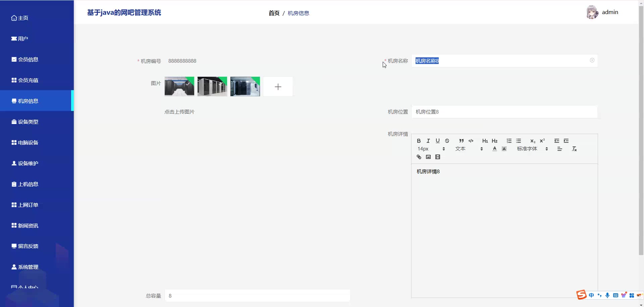This screenshot has width=644, height=307.
Task: Open the text alignment options
Action: click(x=559, y=149)
